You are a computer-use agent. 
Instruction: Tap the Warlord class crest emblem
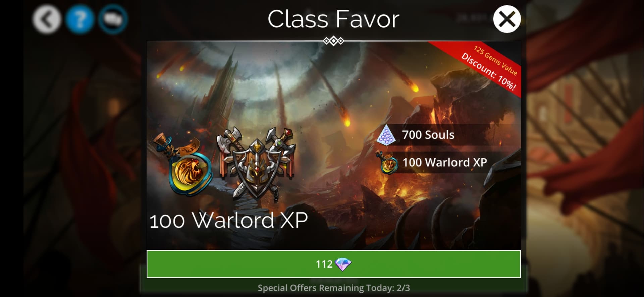[x=256, y=164]
